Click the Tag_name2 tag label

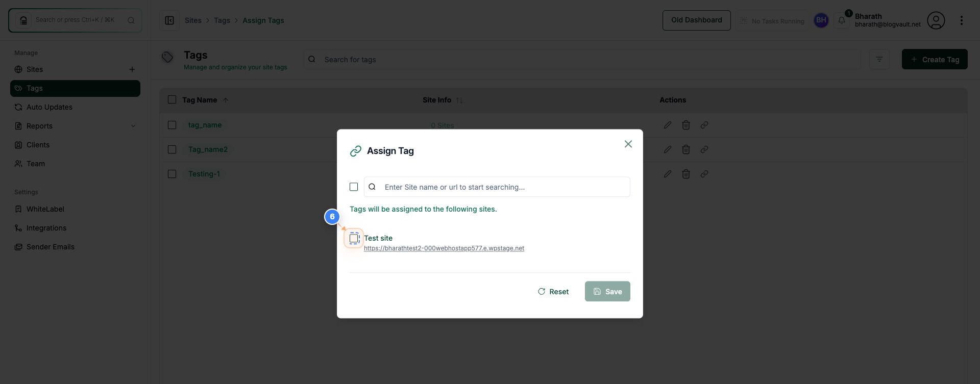point(208,149)
